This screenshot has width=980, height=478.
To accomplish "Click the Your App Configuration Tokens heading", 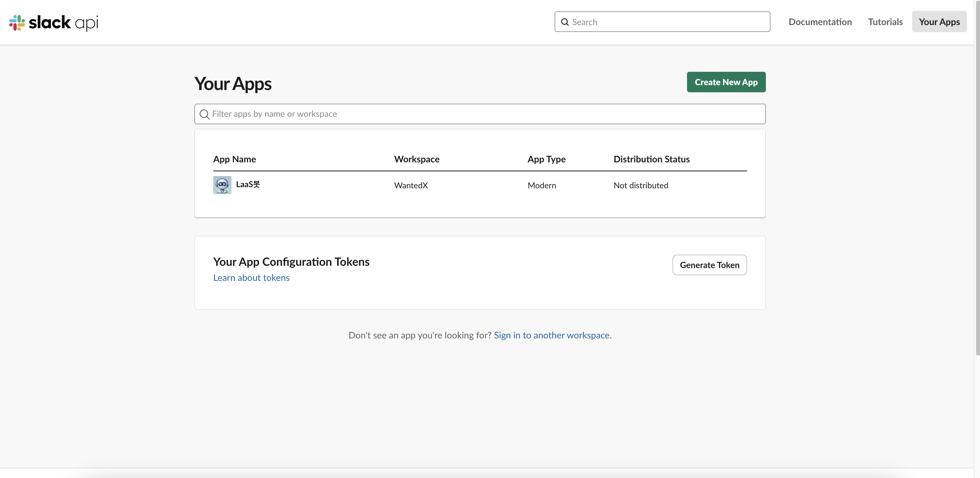I will [x=291, y=262].
